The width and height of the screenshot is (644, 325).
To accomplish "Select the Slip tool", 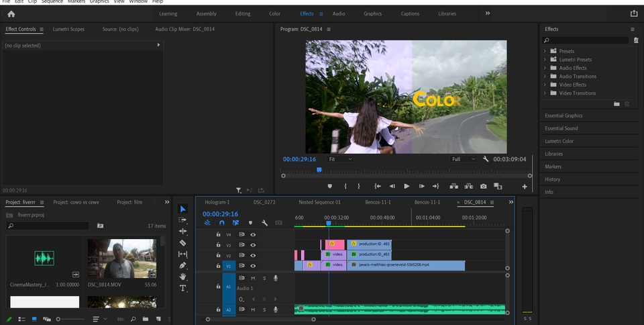I will [x=182, y=254].
